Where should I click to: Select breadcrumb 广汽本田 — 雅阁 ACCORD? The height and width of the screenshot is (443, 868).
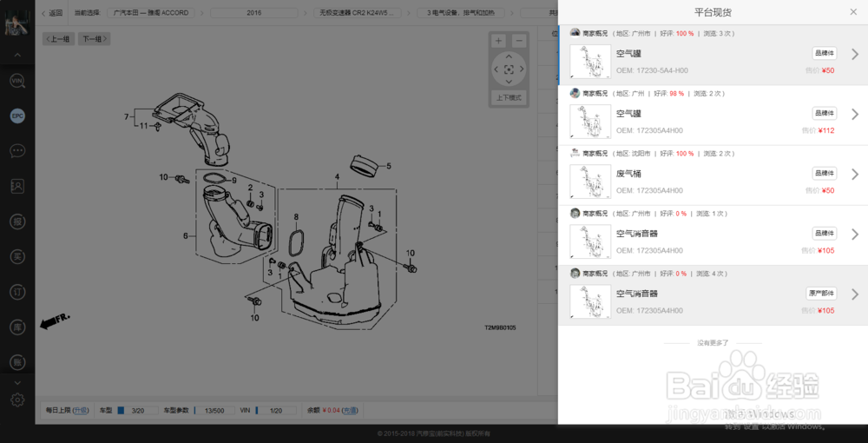[x=150, y=13]
